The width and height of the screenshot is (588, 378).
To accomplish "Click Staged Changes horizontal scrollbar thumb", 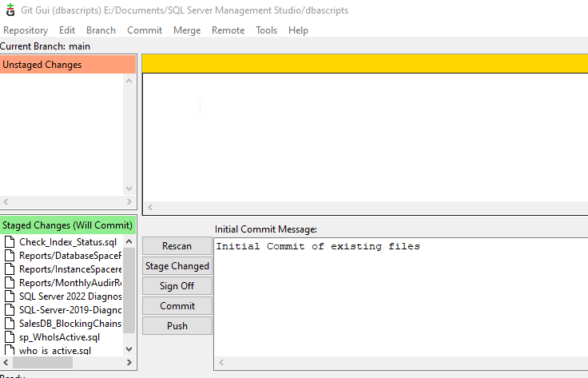I will coord(43,362).
